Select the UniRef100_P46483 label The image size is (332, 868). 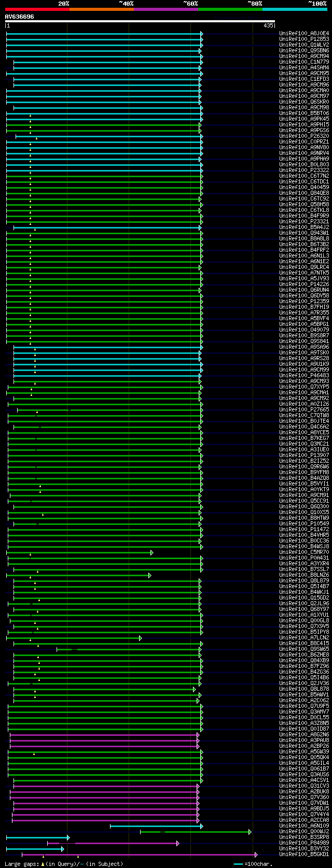click(x=304, y=375)
